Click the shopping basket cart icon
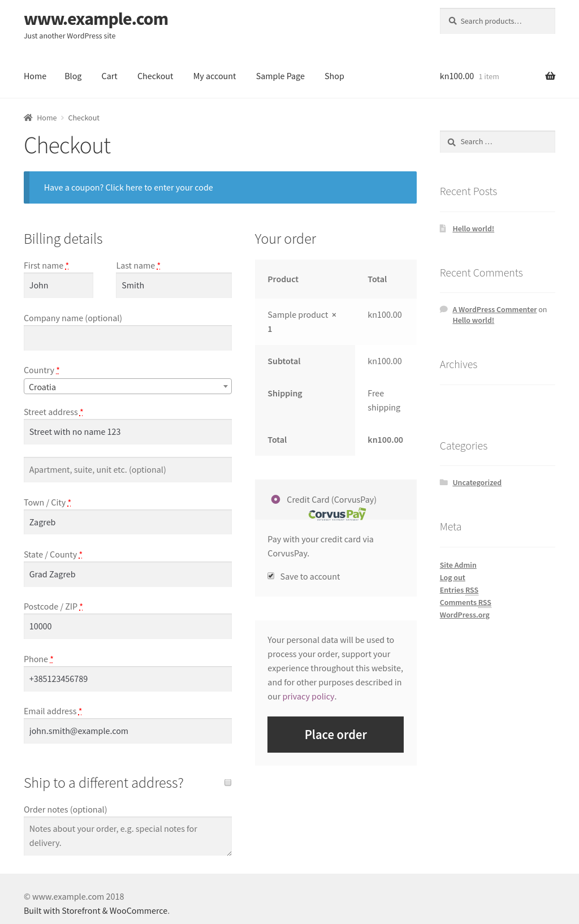Screen dimensions: 579x924 (550, 76)
